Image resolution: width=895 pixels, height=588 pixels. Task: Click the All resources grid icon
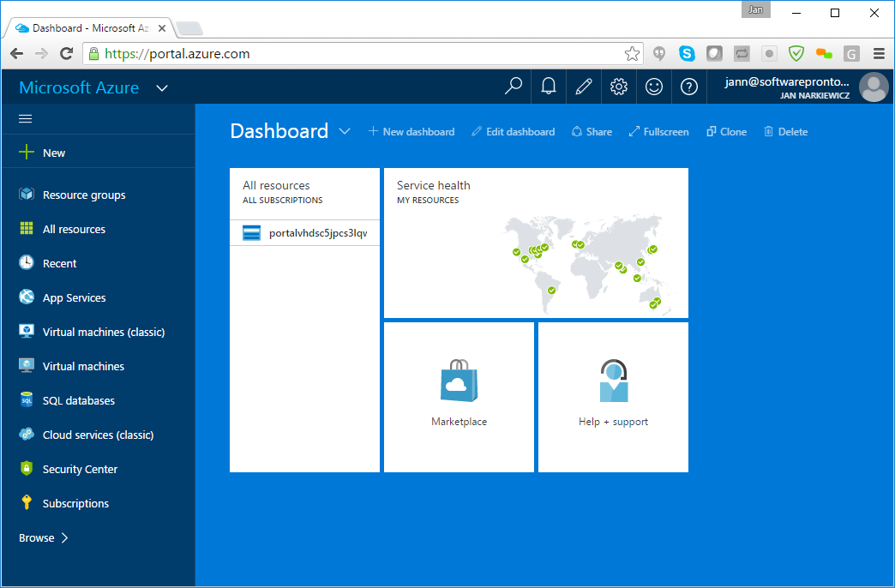[27, 228]
